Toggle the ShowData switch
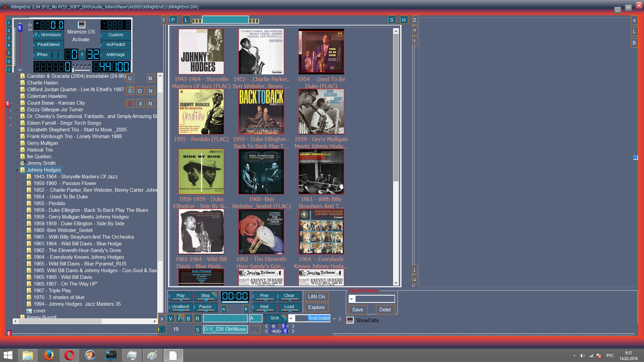The height and width of the screenshot is (362, 644). coord(350,320)
